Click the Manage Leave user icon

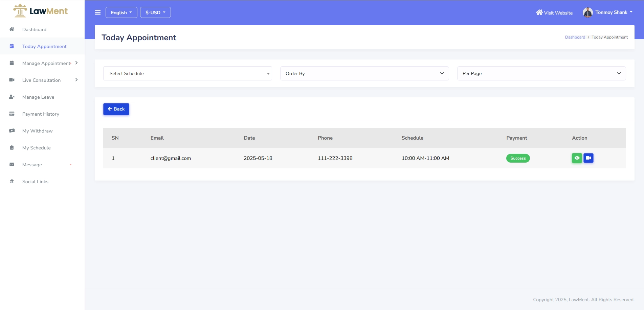(x=12, y=97)
